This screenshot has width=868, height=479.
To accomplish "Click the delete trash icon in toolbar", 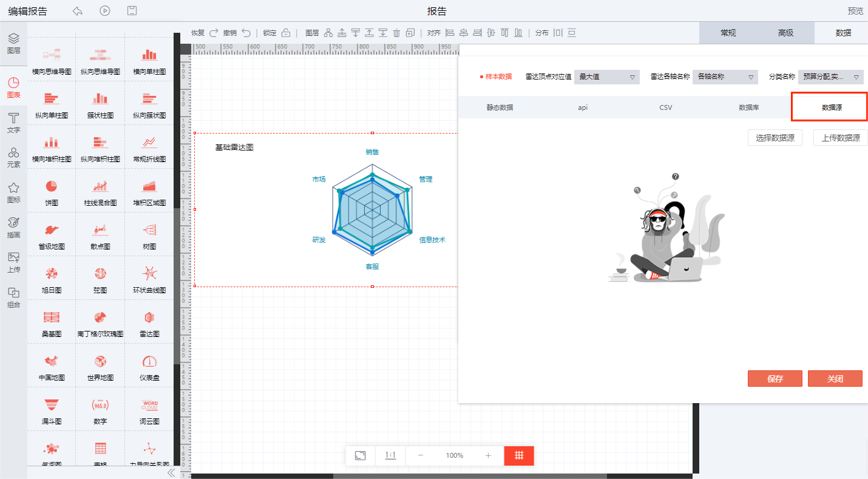I will click(396, 33).
